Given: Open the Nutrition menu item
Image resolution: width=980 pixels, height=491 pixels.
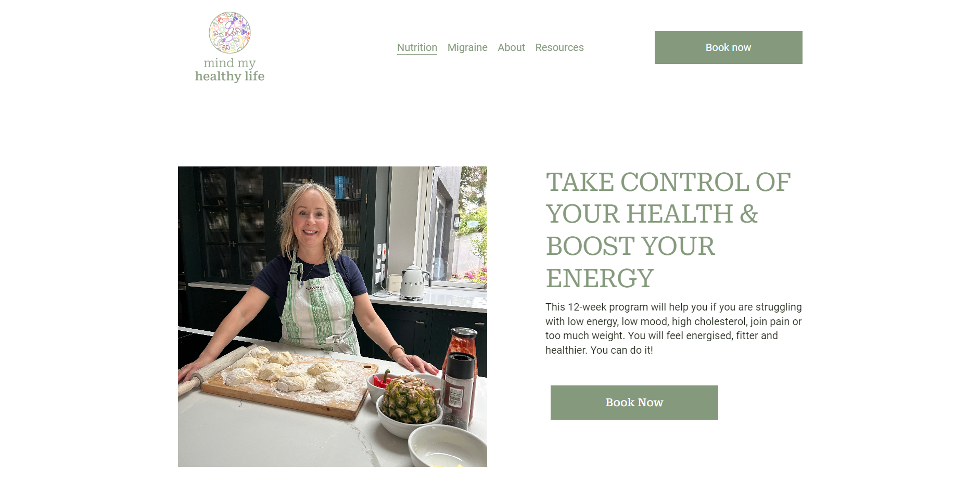Looking at the screenshot, I should coord(417,47).
